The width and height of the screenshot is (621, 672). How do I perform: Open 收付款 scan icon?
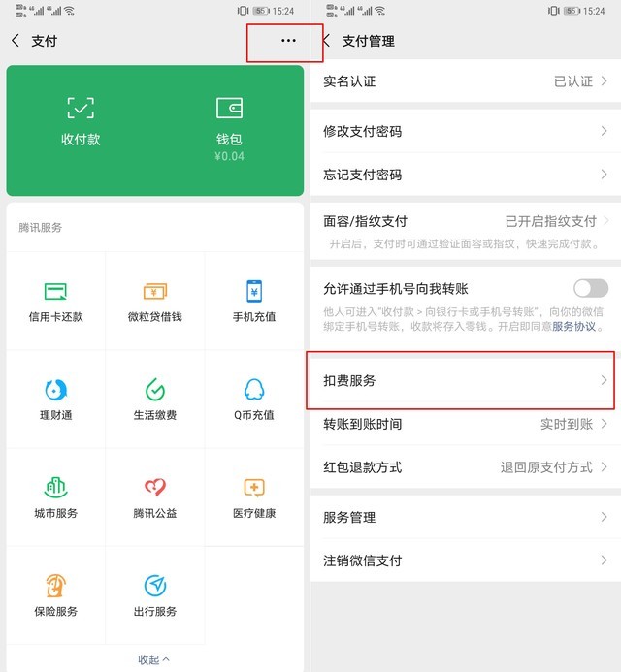(81, 108)
